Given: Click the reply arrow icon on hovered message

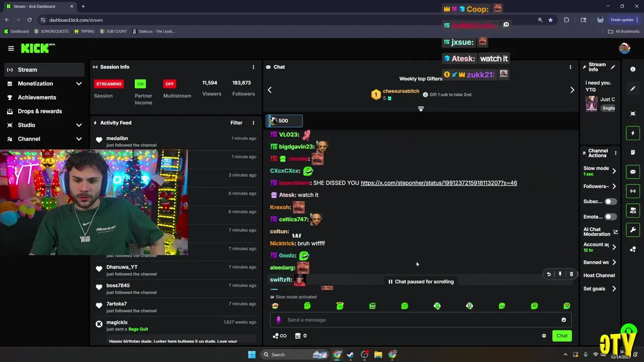Looking at the screenshot, I should coord(549,274).
